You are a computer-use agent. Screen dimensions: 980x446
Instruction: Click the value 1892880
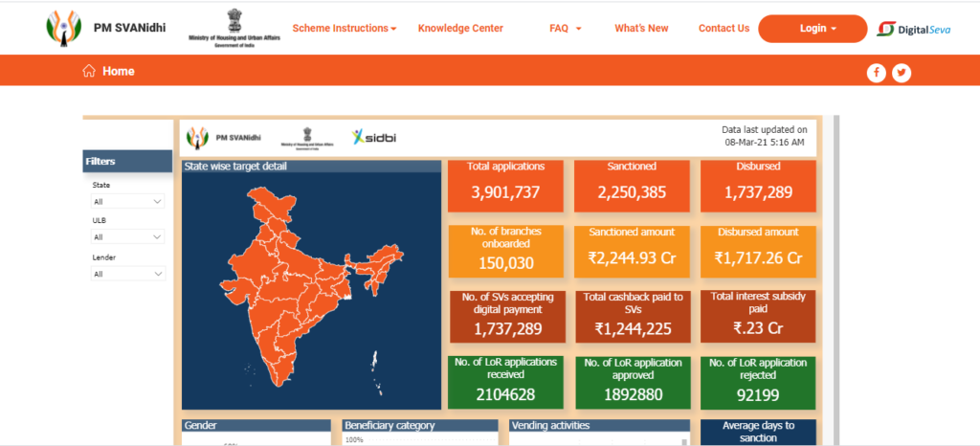[x=634, y=394]
